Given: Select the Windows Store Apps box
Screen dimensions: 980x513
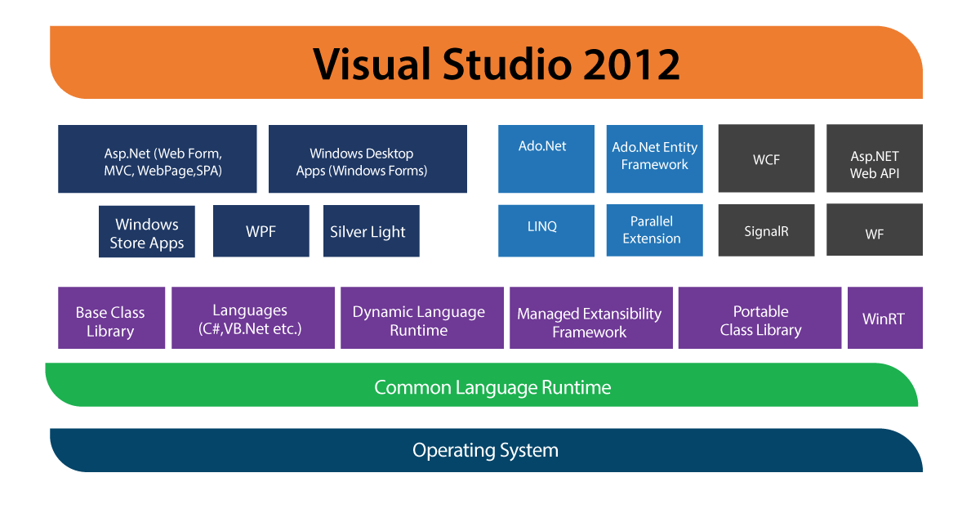Looking at the screenshot, I should pos(147,231).
